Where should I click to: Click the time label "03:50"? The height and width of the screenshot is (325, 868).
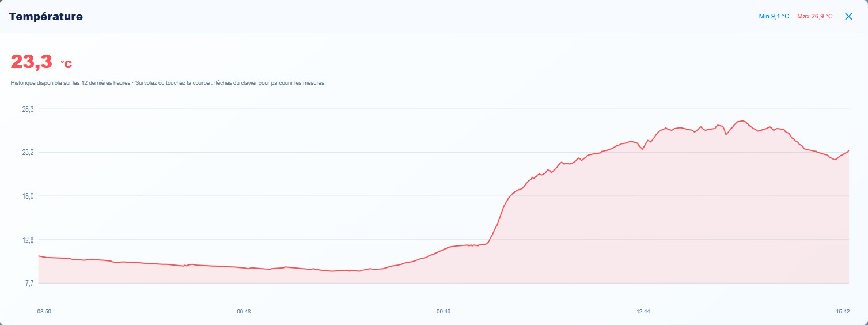click(44, 311)
